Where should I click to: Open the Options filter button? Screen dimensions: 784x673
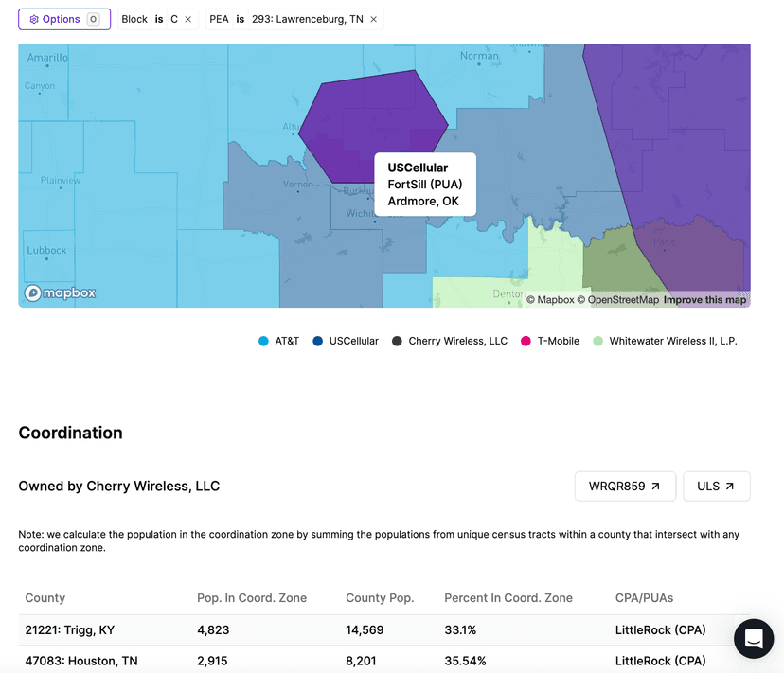[x=63, y=19]
